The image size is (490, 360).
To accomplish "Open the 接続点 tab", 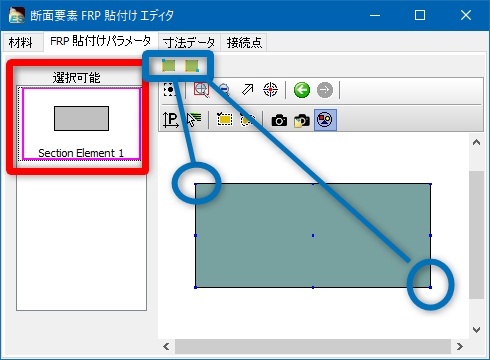I will tap(244, 42).
